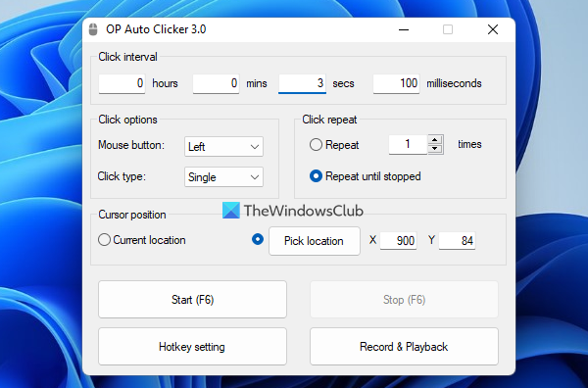Increase repeat count with up arrow
The image size is (588, 388).
click(x=435, y=140)
